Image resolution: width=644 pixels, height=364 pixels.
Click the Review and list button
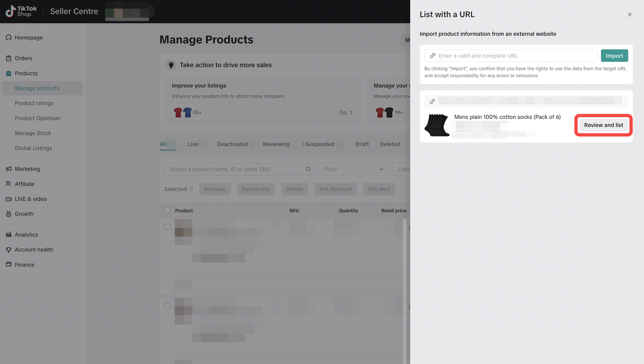(x=603, y=125)
